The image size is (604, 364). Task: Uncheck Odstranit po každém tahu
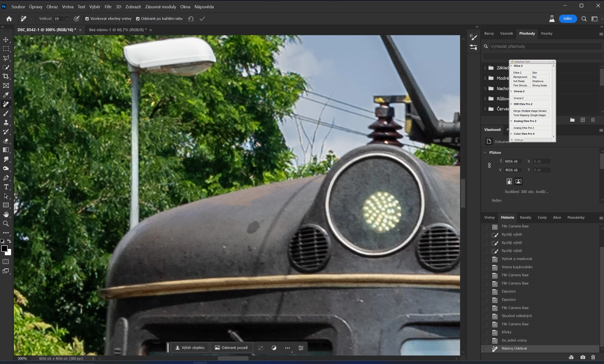point(138,19)
